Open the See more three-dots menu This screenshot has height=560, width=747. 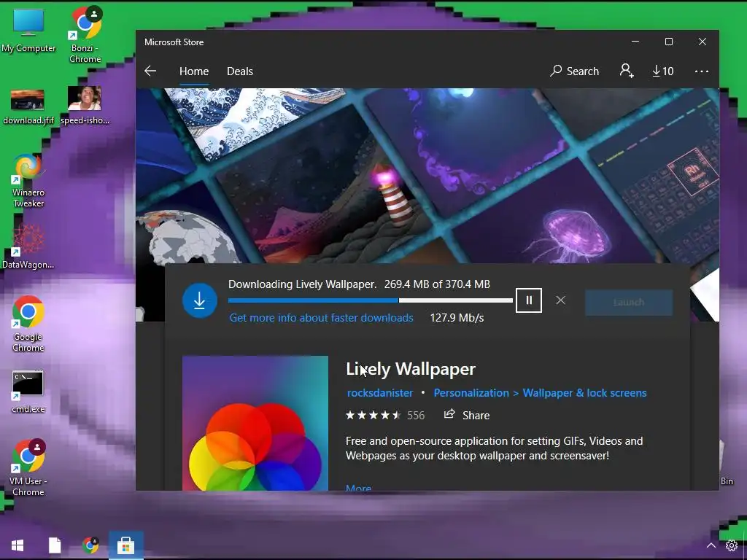[x=701, y=71]
